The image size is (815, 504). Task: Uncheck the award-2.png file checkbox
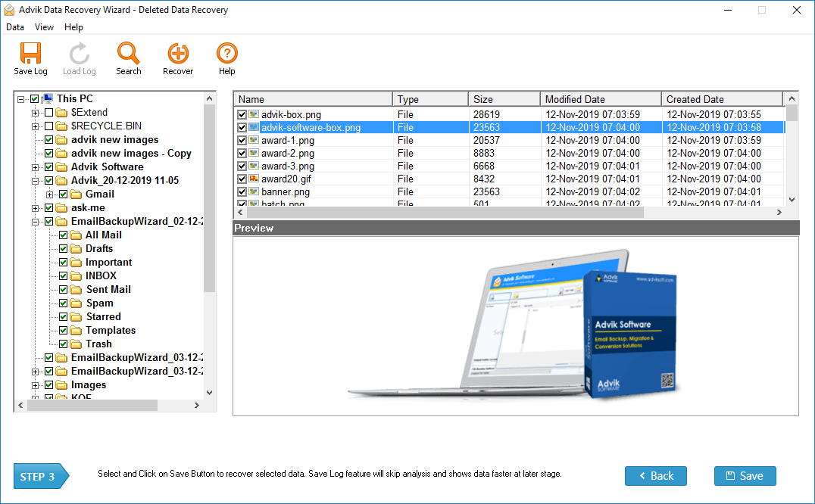(242, 153)
